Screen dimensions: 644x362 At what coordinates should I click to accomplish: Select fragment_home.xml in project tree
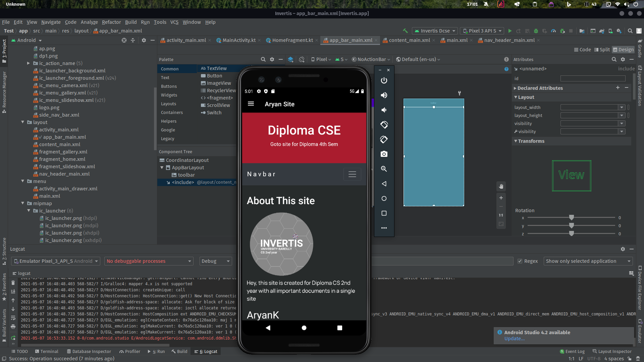pos(62,159)
